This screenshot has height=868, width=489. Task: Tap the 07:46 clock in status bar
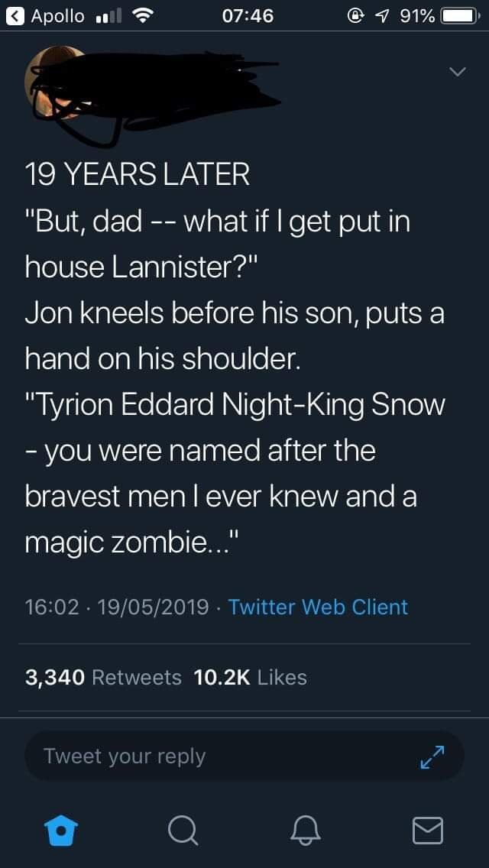[x=244, y=15]
